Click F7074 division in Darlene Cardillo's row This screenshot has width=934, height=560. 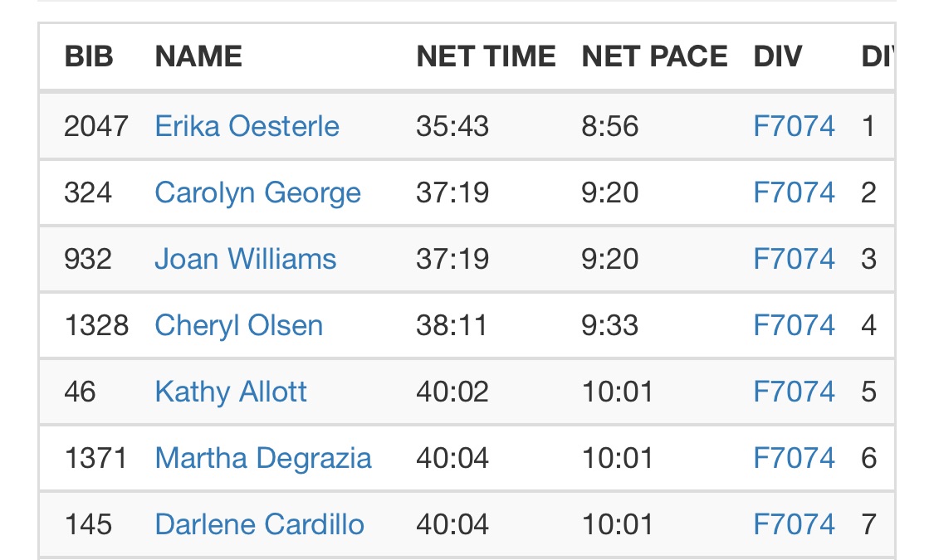tap(794, 524)
